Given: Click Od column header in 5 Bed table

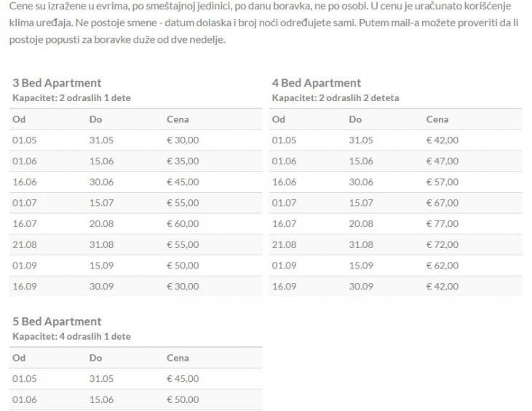Looking at the screenshot, I should pyautogui.click(x=19, y=358).
